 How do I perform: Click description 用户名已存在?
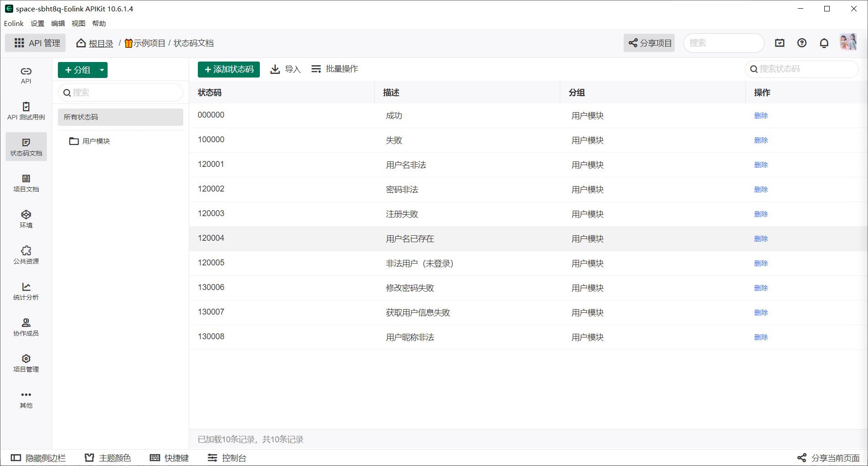(x=410, y=239)
